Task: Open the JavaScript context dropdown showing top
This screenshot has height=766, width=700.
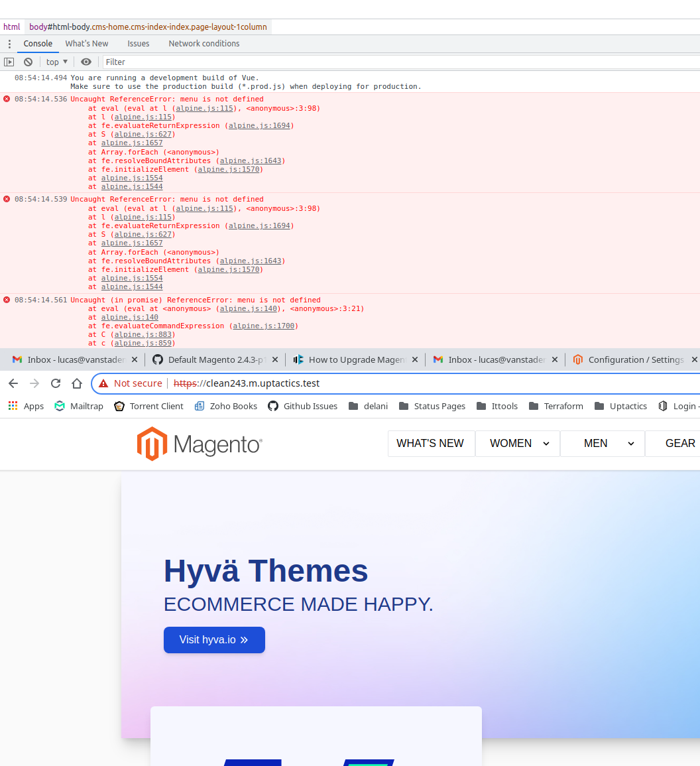Action: click(x=56, y=62)
